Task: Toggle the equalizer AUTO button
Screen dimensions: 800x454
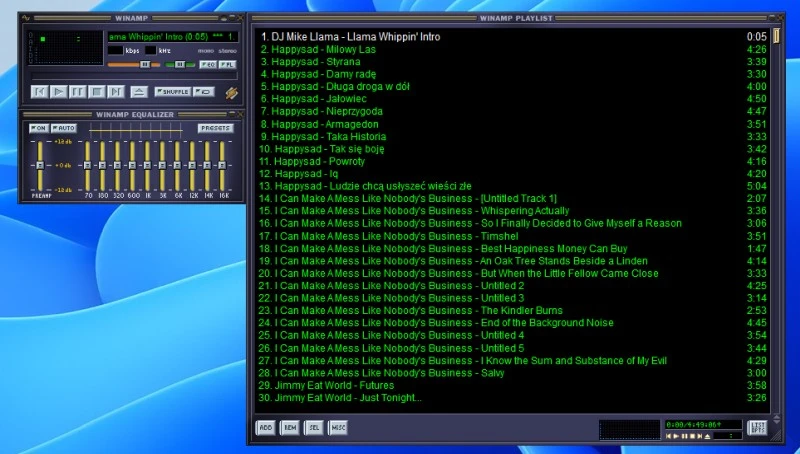Action: click(x=64, y=128)
